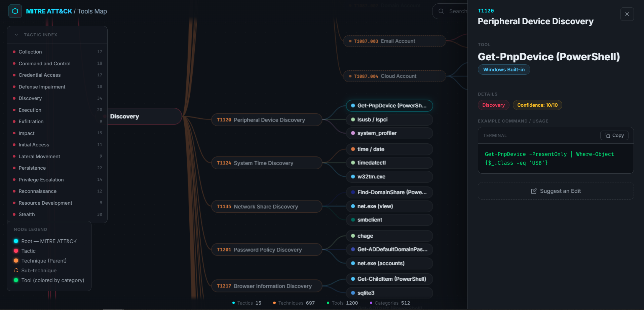
Task: Click the terminal command text
Action: click(x=549, y=159)
